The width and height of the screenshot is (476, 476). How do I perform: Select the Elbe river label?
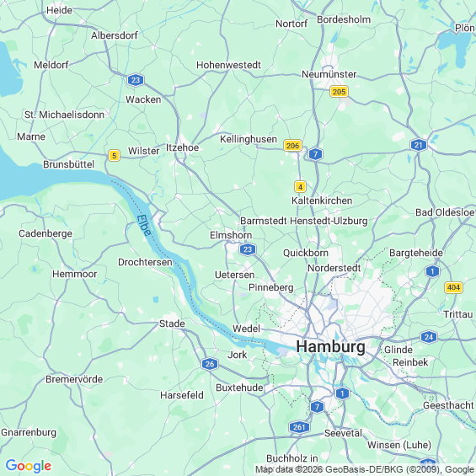click(144, 225)
